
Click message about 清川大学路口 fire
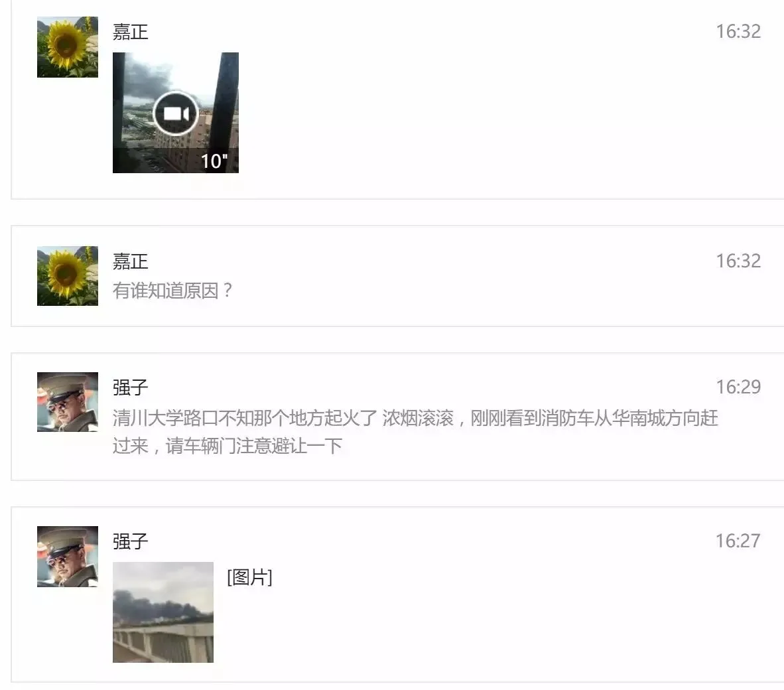click(415, 431)
